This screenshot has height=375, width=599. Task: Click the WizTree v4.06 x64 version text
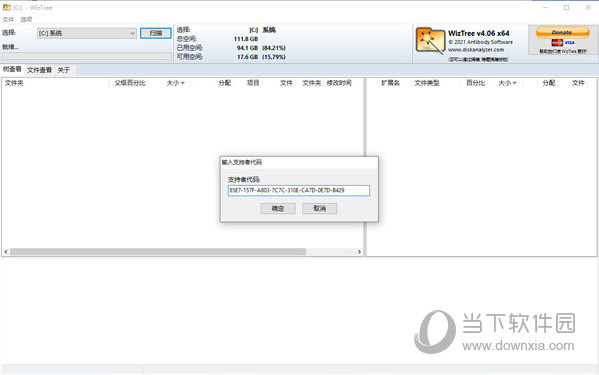pos(479,33)
